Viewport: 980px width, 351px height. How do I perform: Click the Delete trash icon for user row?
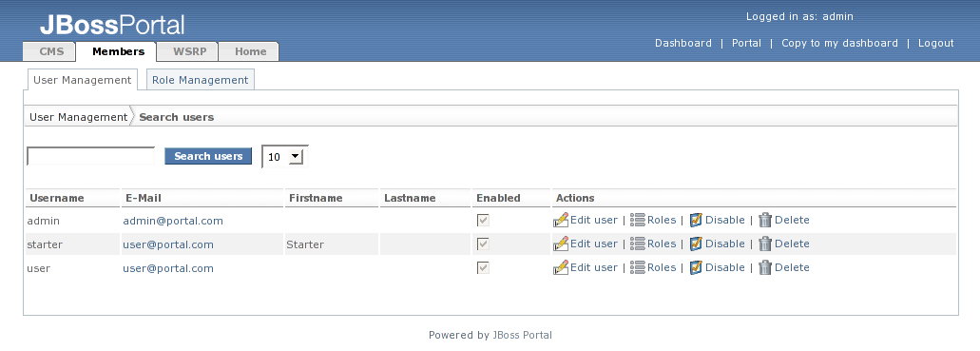pyautogui.click(x=765, y=268)
